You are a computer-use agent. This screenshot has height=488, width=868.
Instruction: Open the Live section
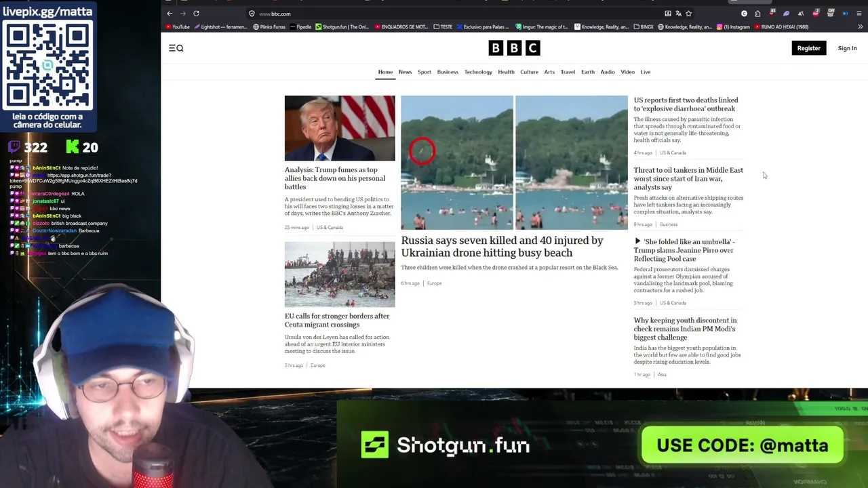[646, 72]
